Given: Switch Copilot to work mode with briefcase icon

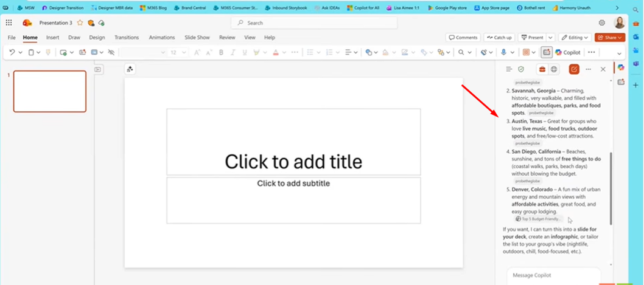Looking at the screenshot, I should pos(542,69).
